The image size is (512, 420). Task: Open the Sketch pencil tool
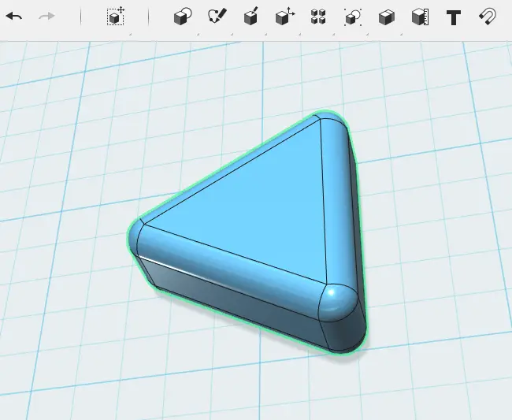click(217, 16)
